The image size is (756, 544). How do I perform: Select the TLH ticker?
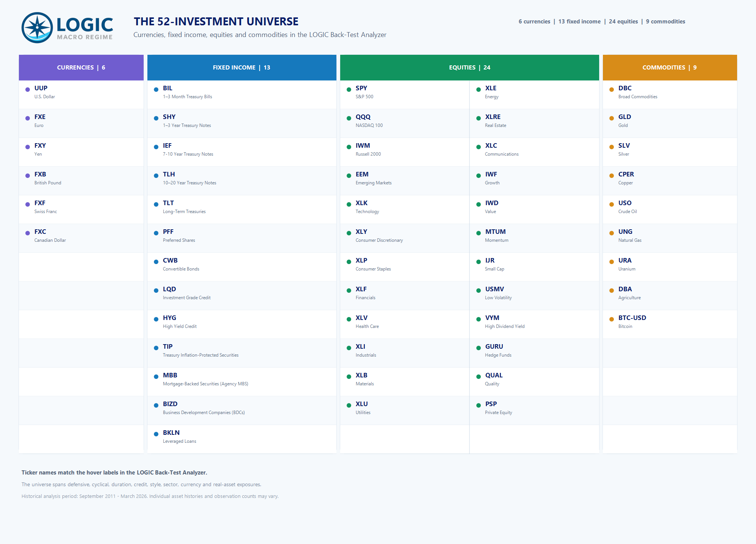169,175
